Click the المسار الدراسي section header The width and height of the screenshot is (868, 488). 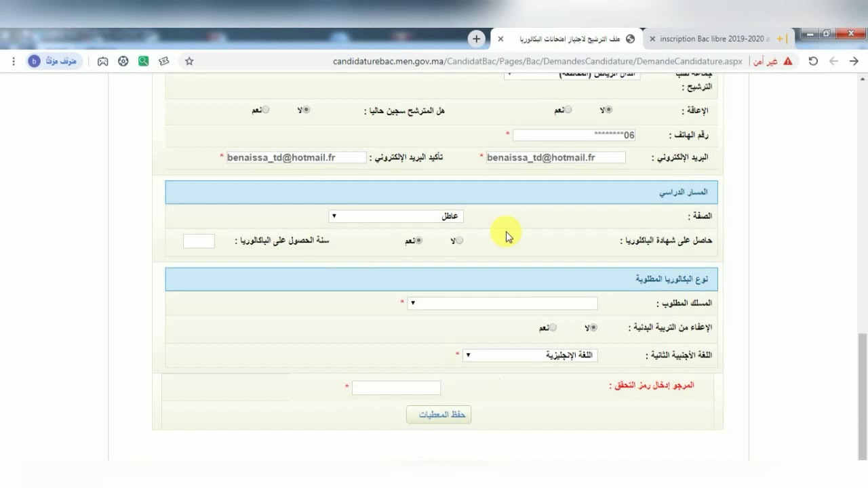coord(441,192)
